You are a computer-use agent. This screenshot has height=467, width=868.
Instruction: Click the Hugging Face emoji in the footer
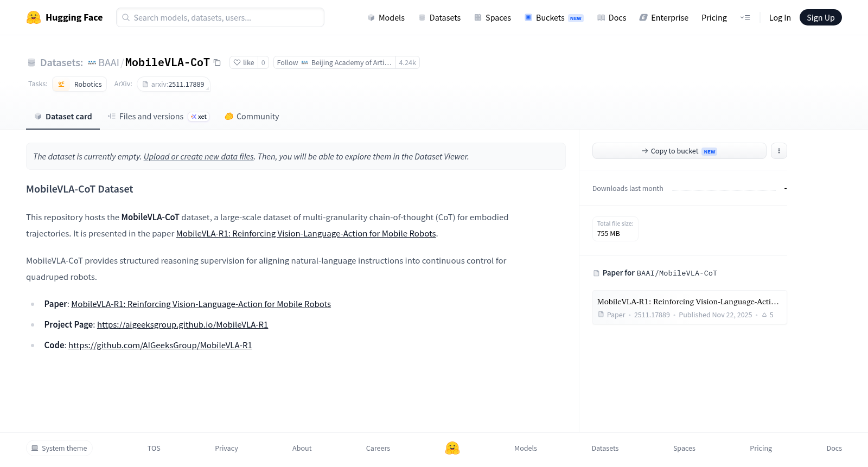pos(452,448)
